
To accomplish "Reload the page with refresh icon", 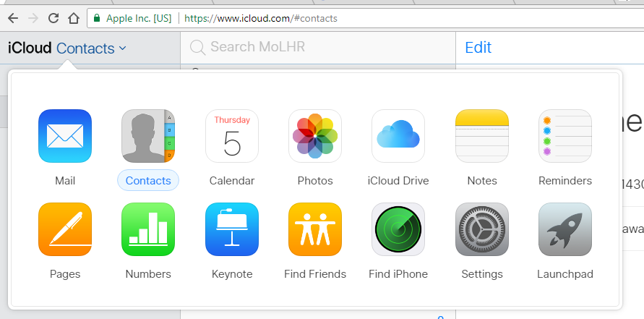I will (x=53, y=18).
